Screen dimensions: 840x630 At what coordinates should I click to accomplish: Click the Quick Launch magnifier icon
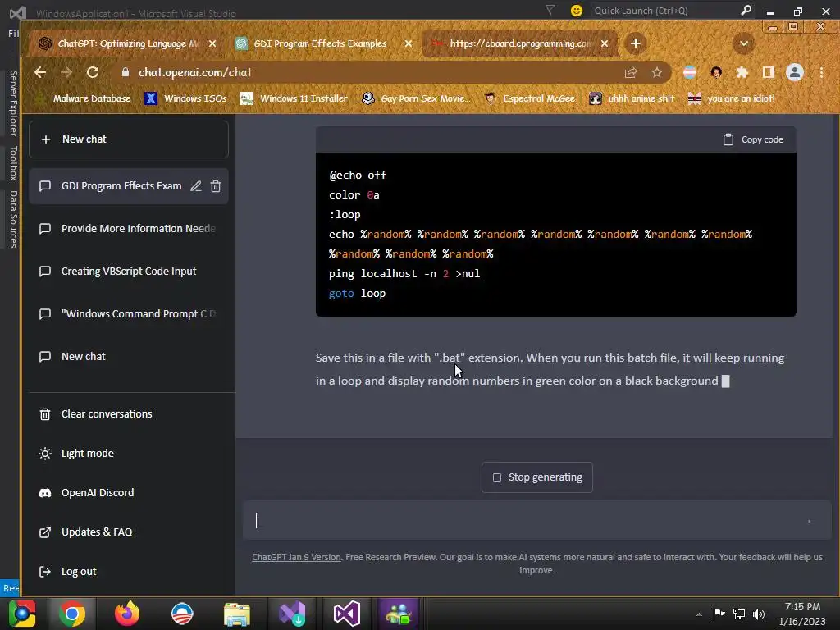click(746, 10)
